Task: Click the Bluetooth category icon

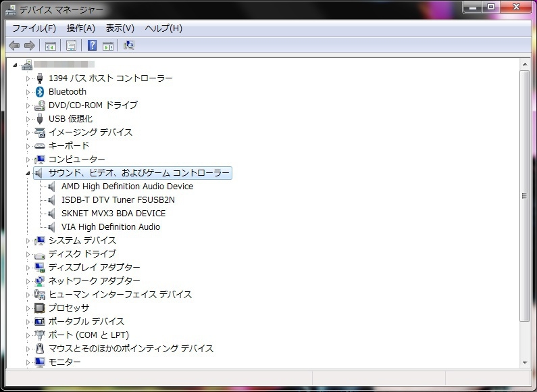Action: [40, 92]
